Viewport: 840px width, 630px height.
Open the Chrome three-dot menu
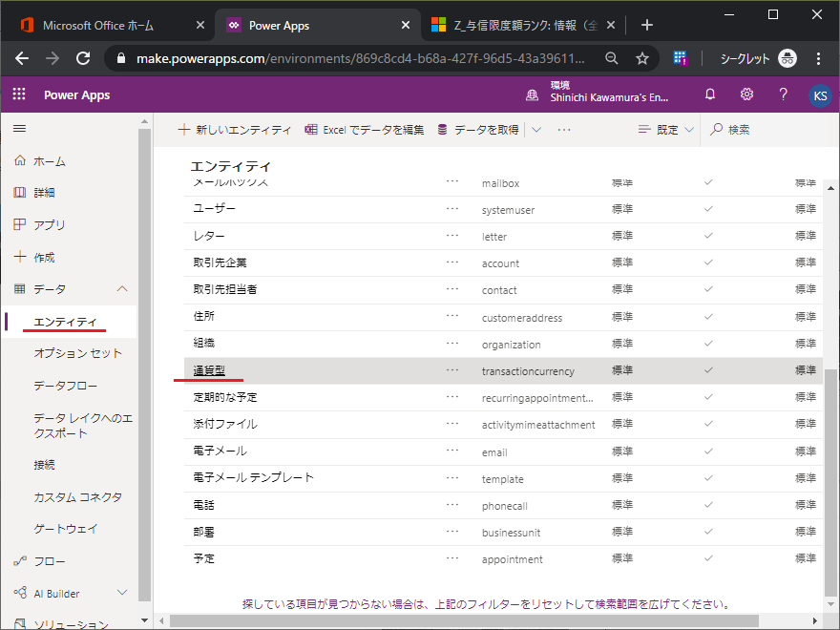[818, 58]
